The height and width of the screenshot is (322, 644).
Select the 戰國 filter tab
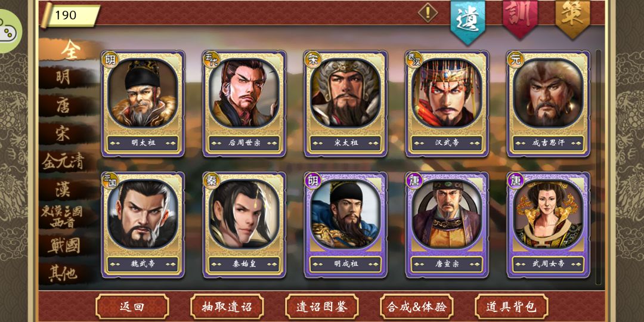pyautogui.click(x=64, y=245)
